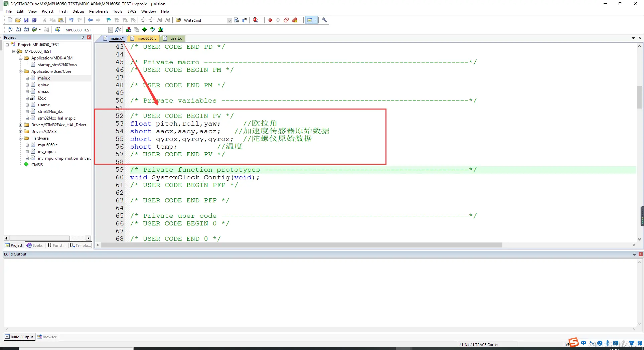Image resolution: width=644 pixels, height=350 pixels.
Task: Click the editor horizontal scrollbar
Action: 301,245
